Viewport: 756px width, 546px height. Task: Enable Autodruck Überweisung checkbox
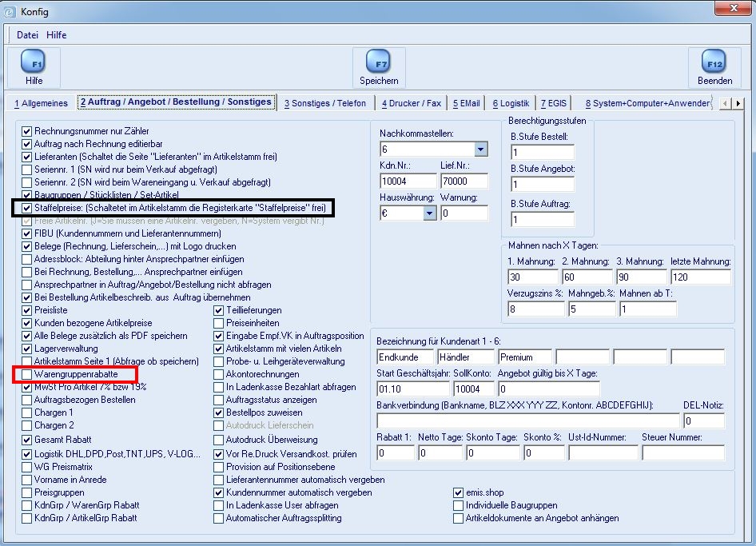(218, 440)
